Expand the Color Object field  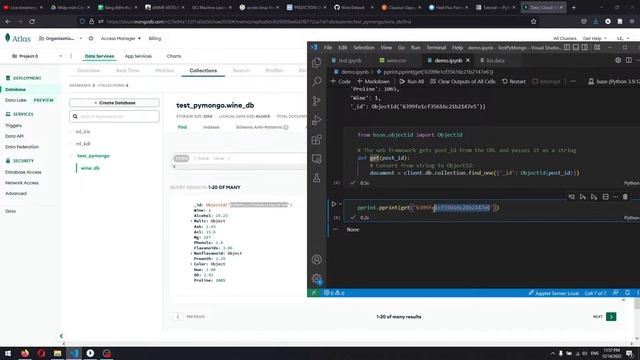point(191,264)
